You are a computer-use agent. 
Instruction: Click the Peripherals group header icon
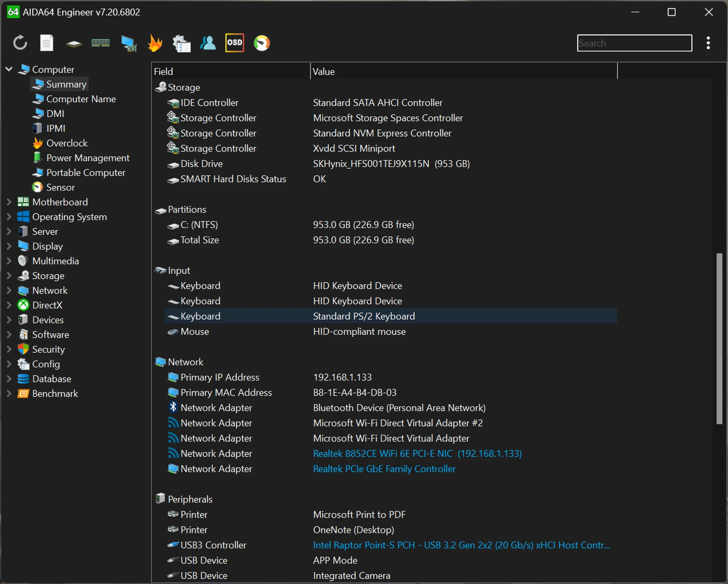tap(160, 499)
